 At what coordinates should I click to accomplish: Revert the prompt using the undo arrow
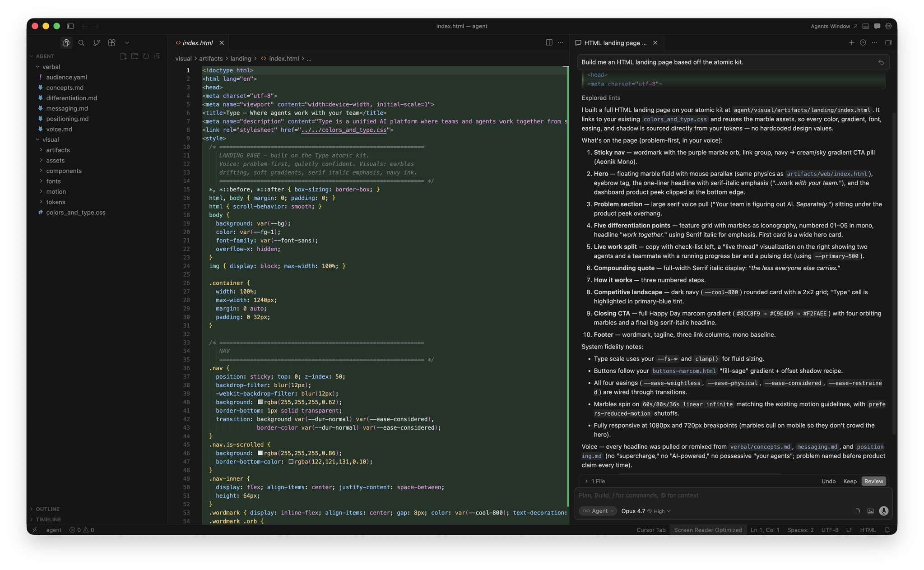(881, 62)
